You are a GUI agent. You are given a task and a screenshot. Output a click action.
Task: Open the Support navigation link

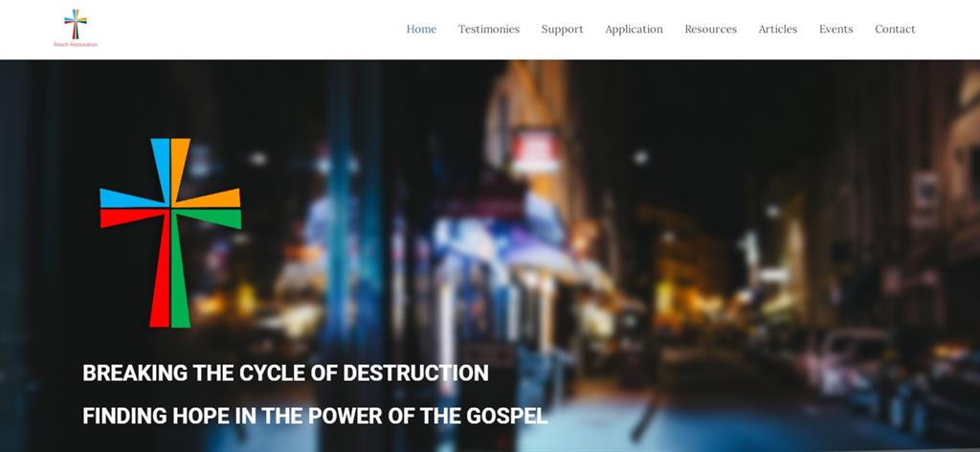pyautogui.click(x=562, y=30)
